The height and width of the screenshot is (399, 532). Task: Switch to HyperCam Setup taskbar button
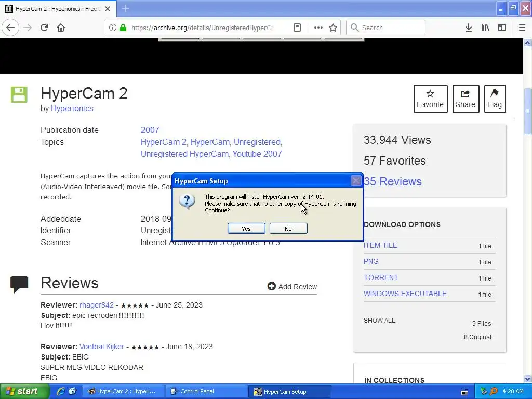[x=290, y=391]
